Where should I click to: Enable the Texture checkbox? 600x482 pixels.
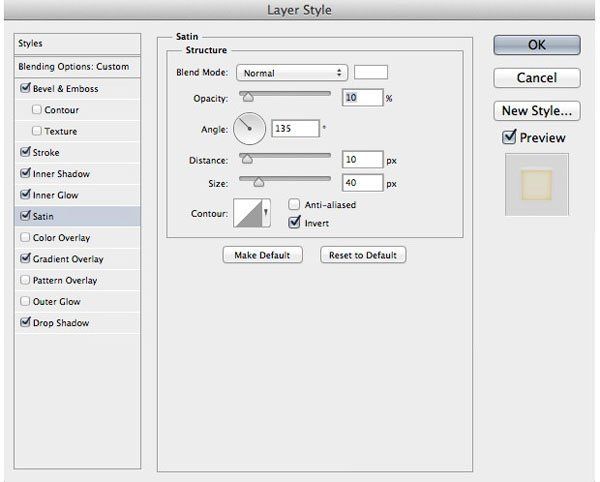coord(37,131)
